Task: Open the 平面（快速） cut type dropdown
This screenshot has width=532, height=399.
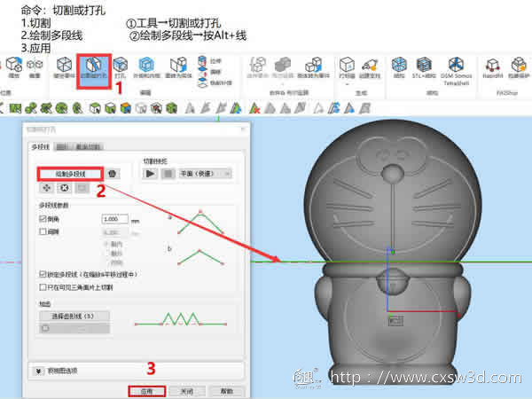Action: (206, 174)
